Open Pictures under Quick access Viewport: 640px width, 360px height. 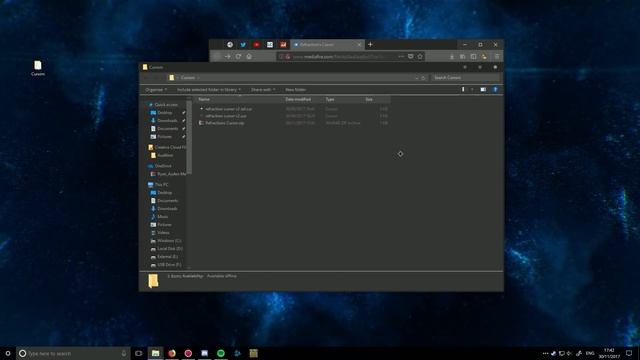click(x=161, y=136)
